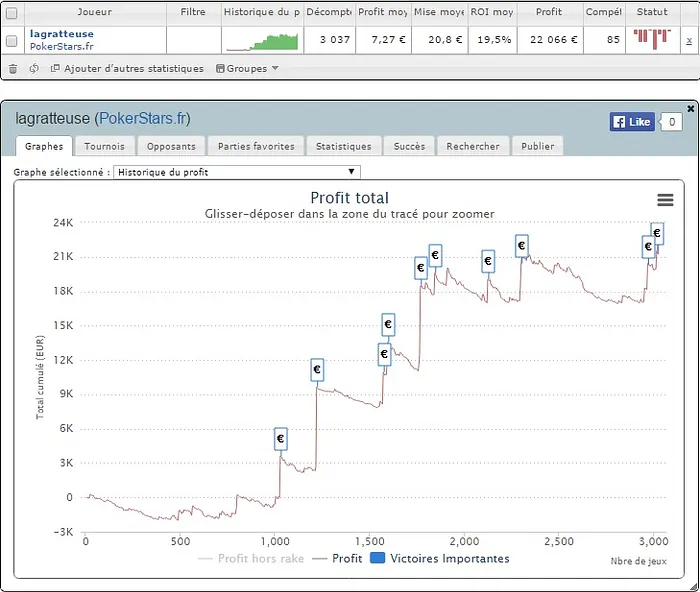
Task: Tick the select-all checkbox in table header
Action: tap(12, 13)
